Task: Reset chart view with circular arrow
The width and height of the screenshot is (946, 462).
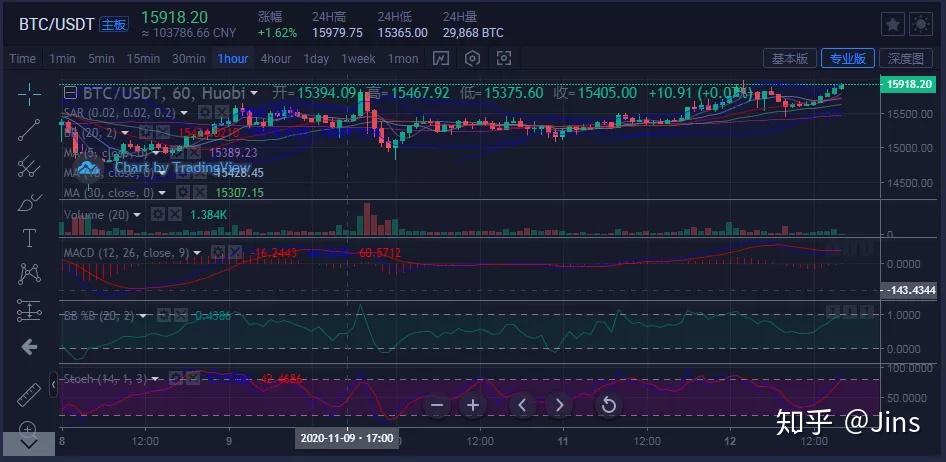Action: pos(609,405)
